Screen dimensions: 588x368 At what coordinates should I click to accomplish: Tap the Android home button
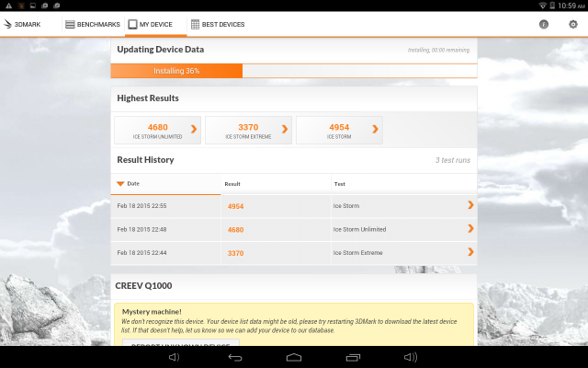click(294, 357)
